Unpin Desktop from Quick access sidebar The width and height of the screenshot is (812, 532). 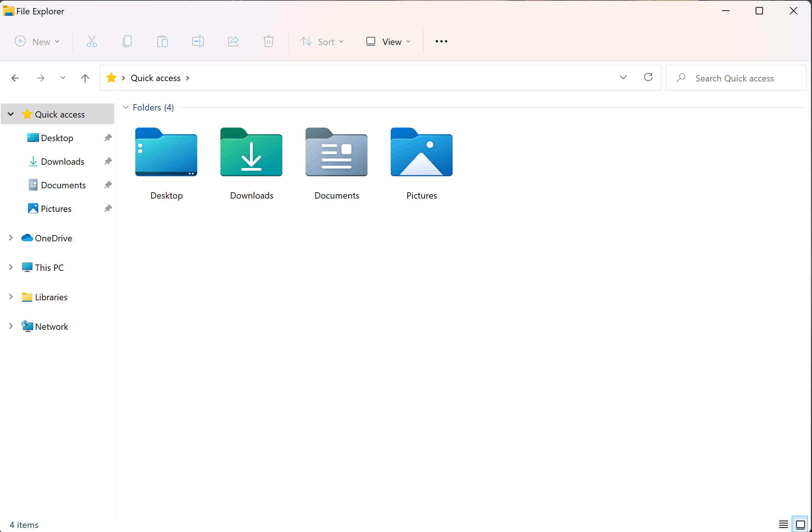point(108,138)
